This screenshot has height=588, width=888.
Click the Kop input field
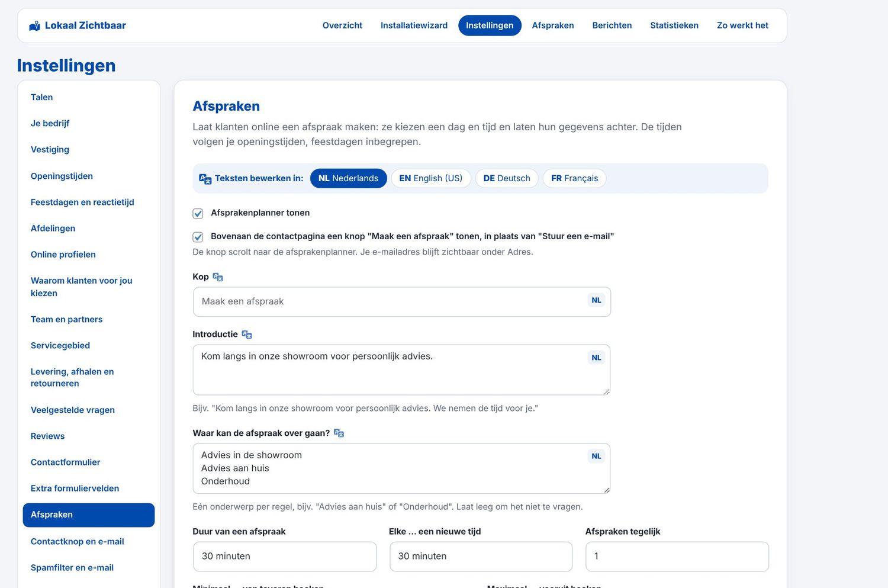401,302
